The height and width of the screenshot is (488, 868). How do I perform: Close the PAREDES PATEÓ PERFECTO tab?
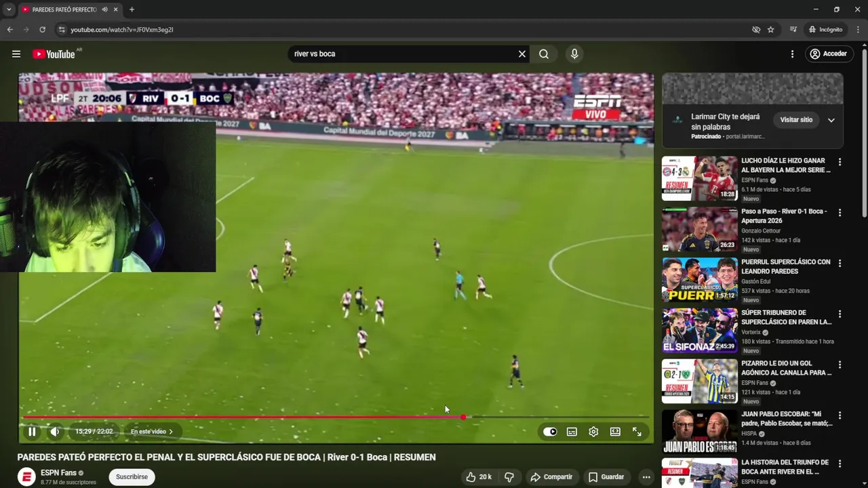(x=116, y=9)
